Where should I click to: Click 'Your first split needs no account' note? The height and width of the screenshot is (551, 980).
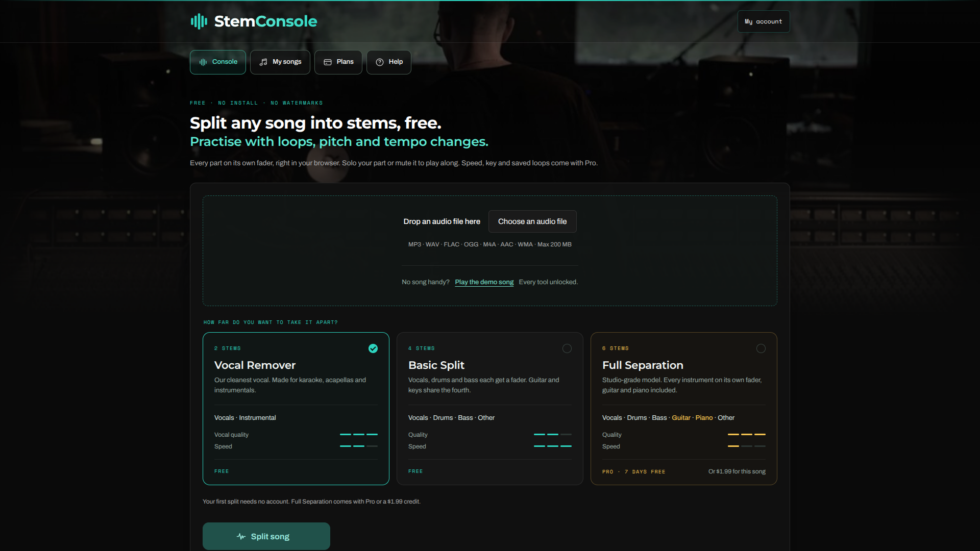[x=311, y=502]
